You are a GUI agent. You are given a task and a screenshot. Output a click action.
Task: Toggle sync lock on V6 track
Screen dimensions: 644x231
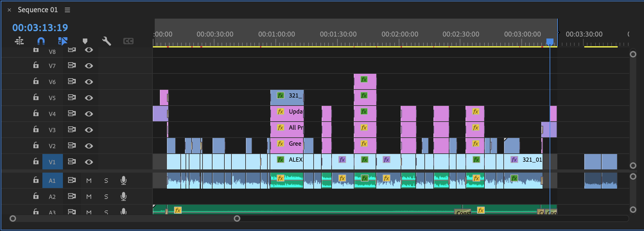(x=72, y=81)
